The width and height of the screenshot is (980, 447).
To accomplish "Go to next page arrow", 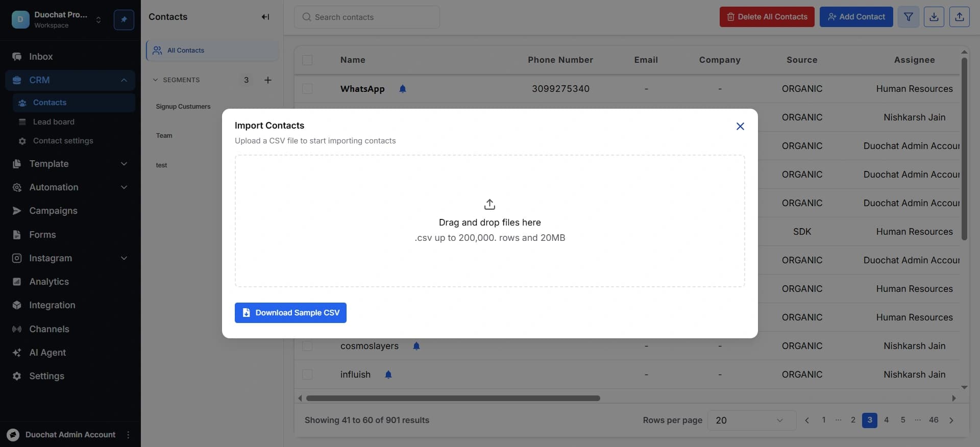I will [951, 420].
